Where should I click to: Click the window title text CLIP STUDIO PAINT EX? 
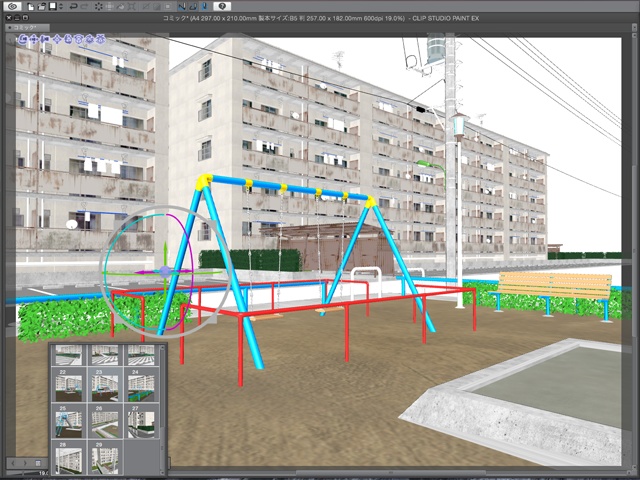(x=446, y=18)
